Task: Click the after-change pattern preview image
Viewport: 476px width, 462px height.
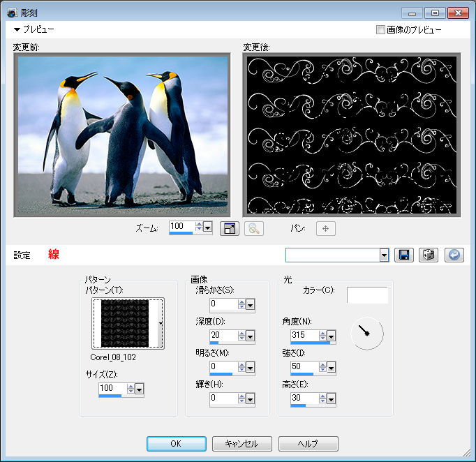Action: point(352,135)
